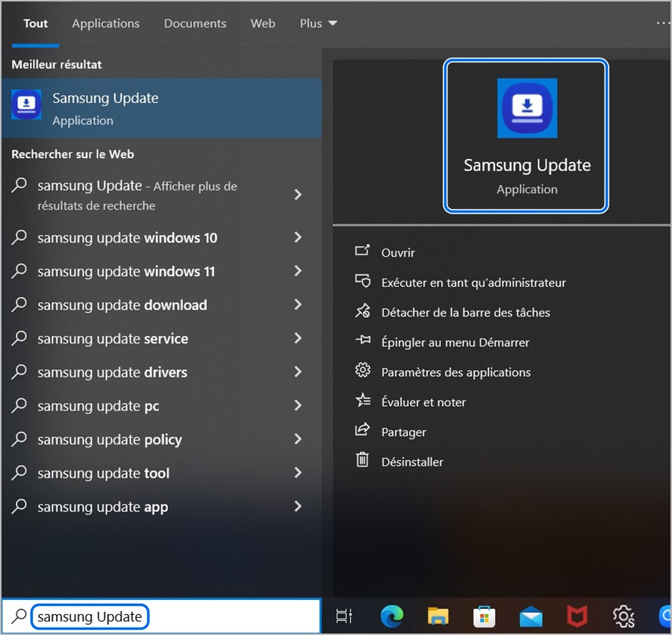Click the large Samsung Update app icon
This screenshot has width=672, height=635.
coord(527,108)
